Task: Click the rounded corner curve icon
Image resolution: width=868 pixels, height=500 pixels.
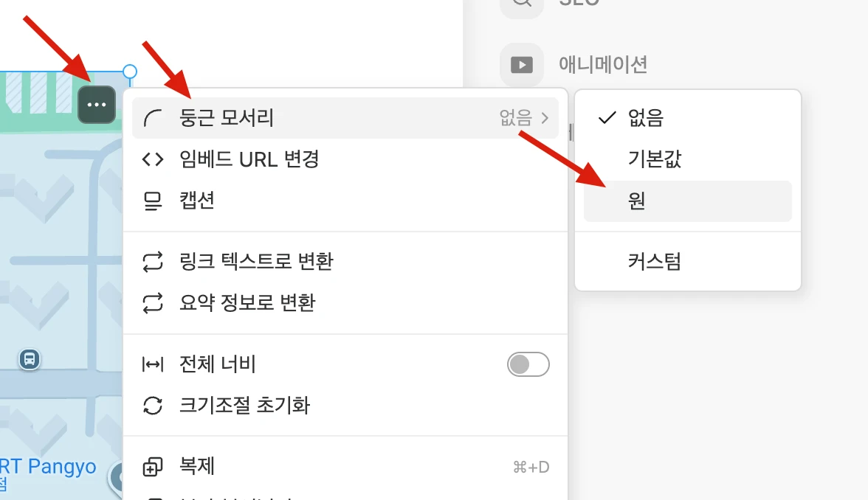Action: (152, 118)
